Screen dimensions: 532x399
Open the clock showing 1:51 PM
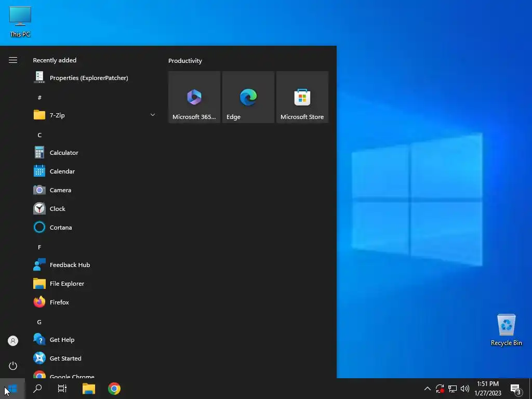(487, 389)
